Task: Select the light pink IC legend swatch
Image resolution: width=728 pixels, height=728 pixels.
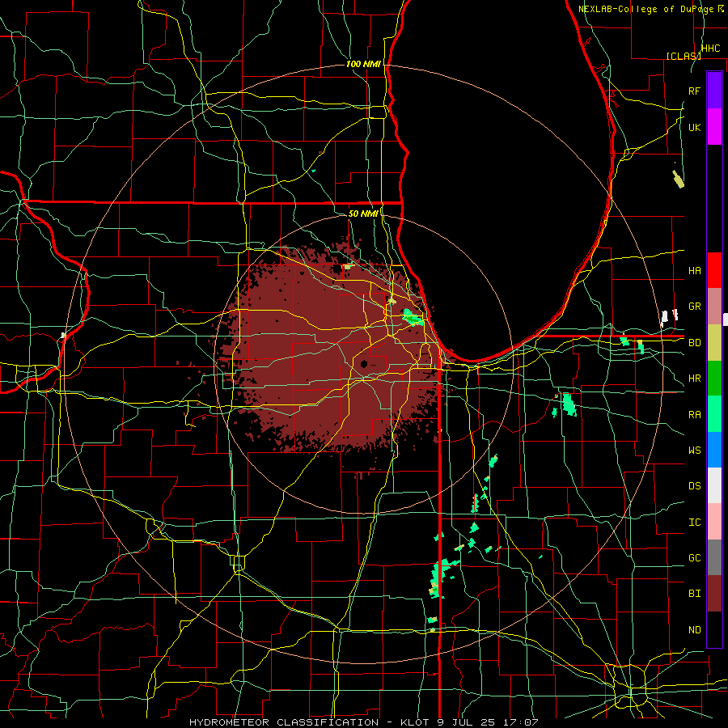Action: pos(714,522)
